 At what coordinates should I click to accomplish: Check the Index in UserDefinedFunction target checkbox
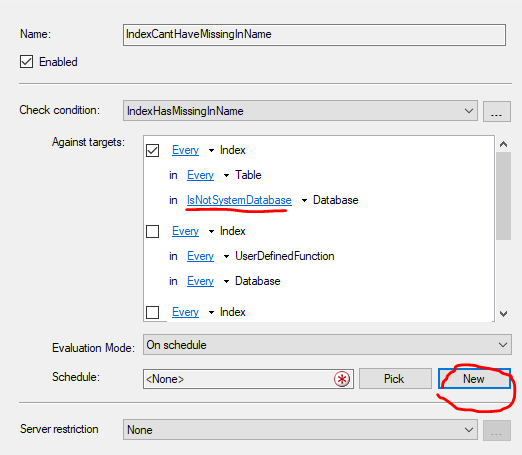pyautogui.click(x=152, y=231)
